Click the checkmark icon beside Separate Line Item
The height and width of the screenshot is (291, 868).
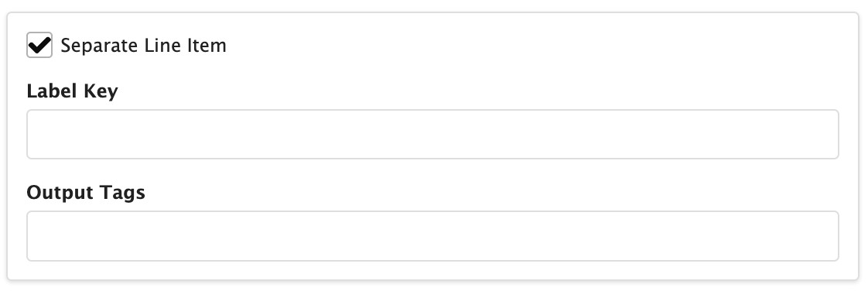[39, 45]
